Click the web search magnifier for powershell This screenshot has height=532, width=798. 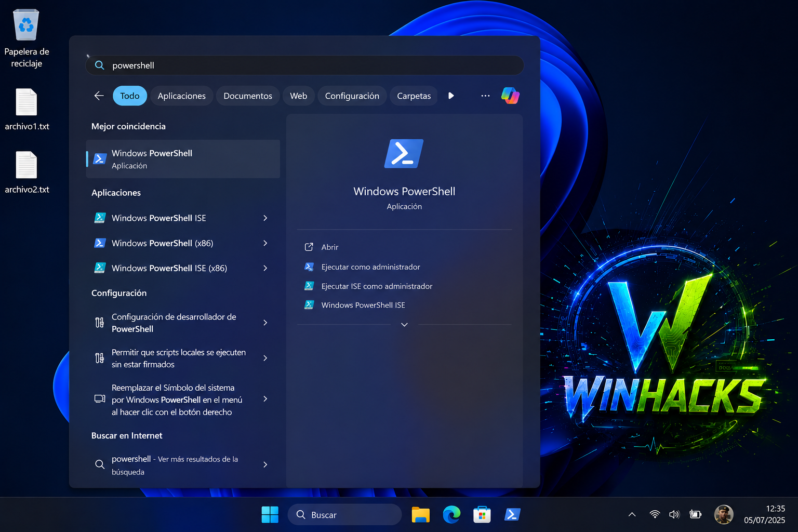tap(100, 464)
